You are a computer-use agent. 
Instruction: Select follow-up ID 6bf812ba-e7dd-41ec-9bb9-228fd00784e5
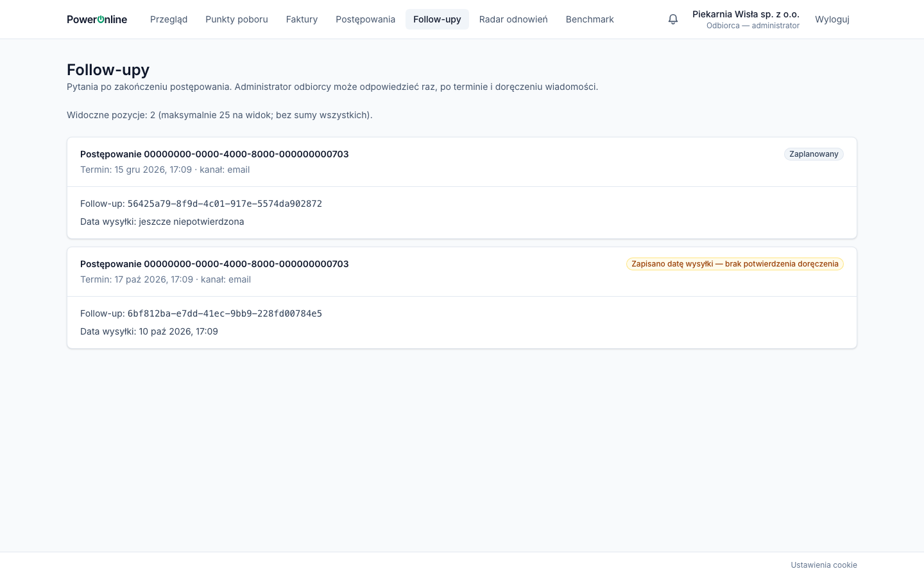coord(225,313)
